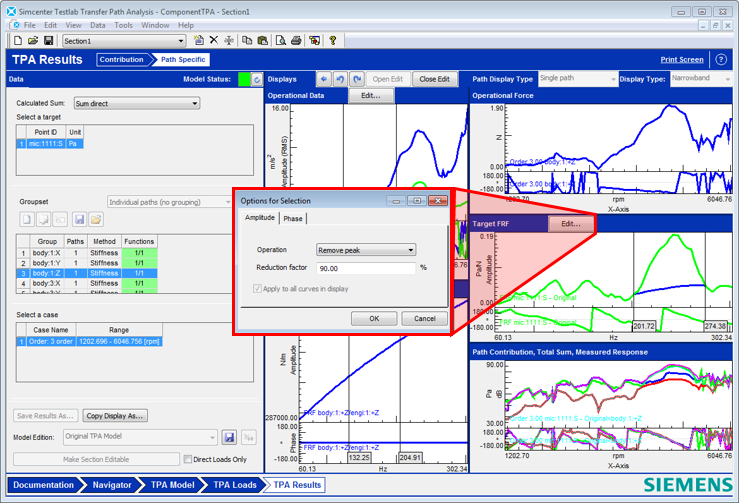Open the Operation dropdown showing Remove peak
Image resolution: width=739 pixels, height=503 pixels.
tap(365, 250)
